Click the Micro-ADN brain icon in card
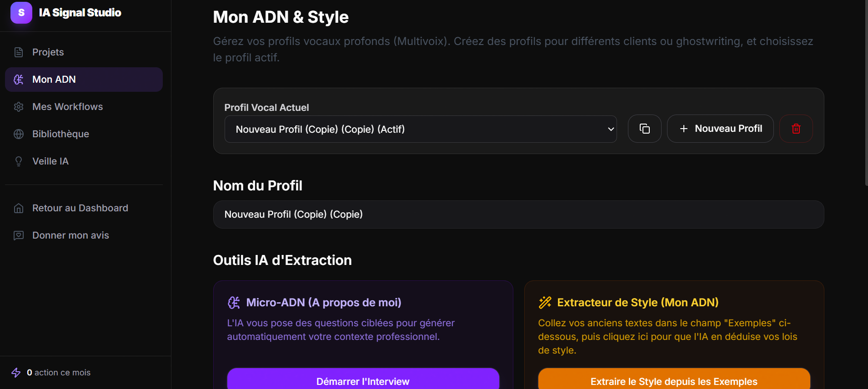868x389 pixels. tap(234, 303)
